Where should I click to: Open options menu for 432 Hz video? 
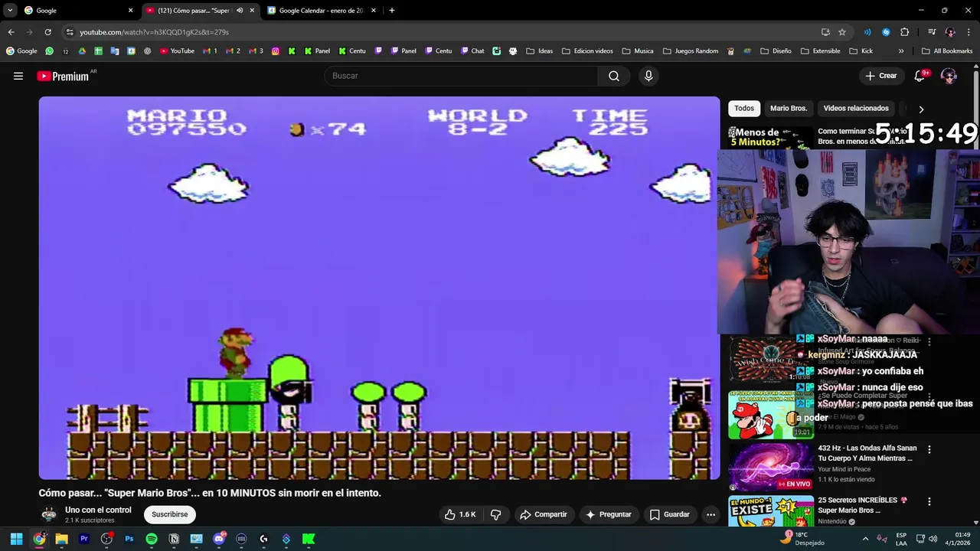(x=929, y=450)
